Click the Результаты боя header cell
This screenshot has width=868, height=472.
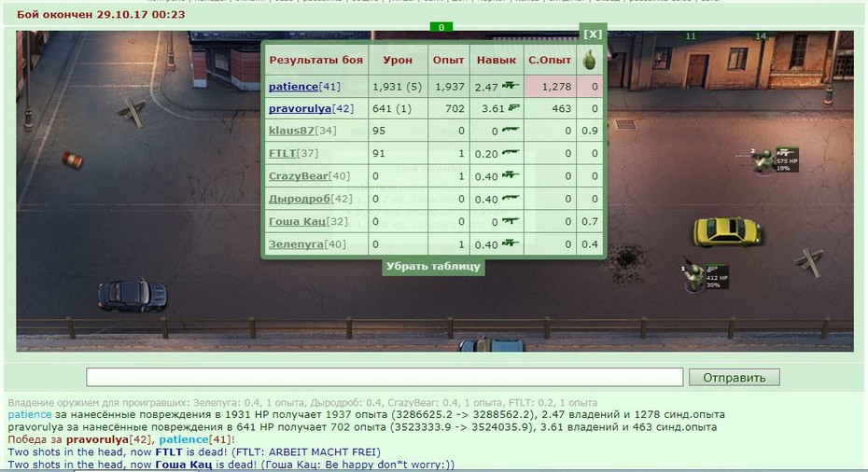click(316, 60)
